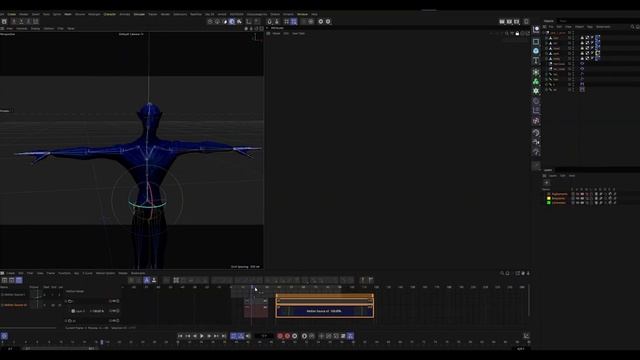
Task: Go to the end of the animation
Action: [x=224, y=336]
